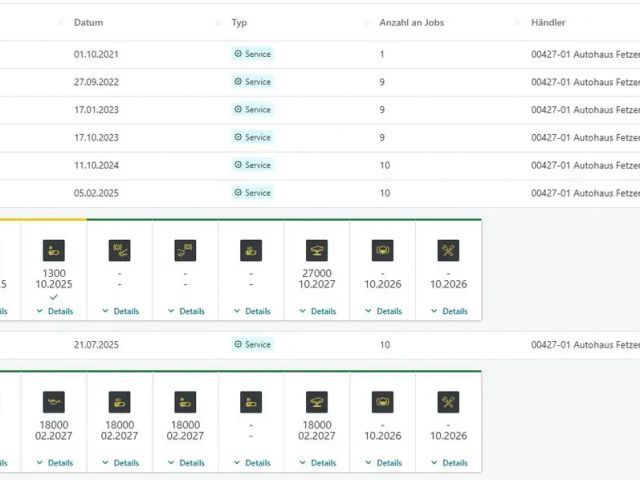Expand Details under the lower oil service tile
The image size is (640, 480).
pyautogui.click(x=54, y=463)
